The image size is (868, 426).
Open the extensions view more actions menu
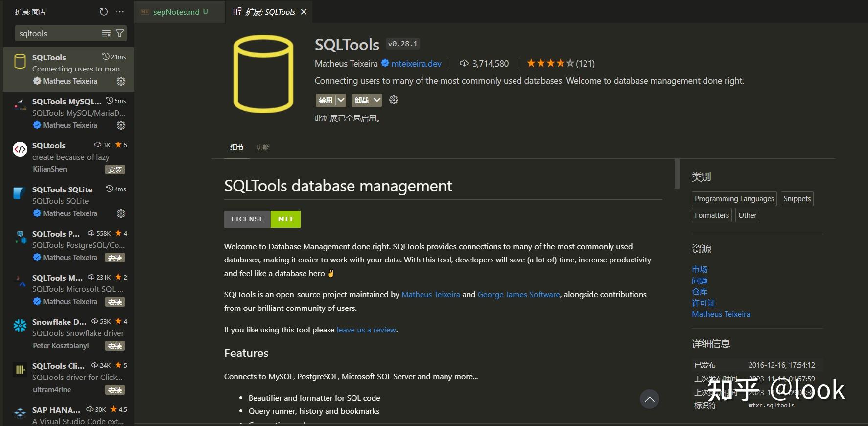(x=120, y=12)
